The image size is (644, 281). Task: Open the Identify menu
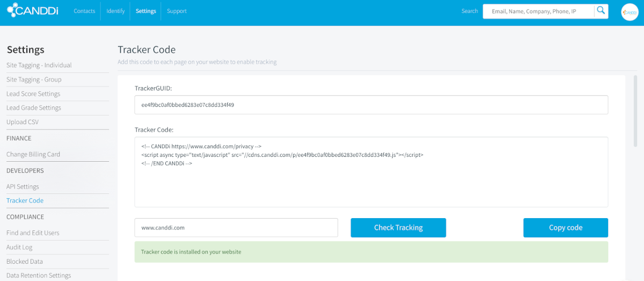point(115,11)
